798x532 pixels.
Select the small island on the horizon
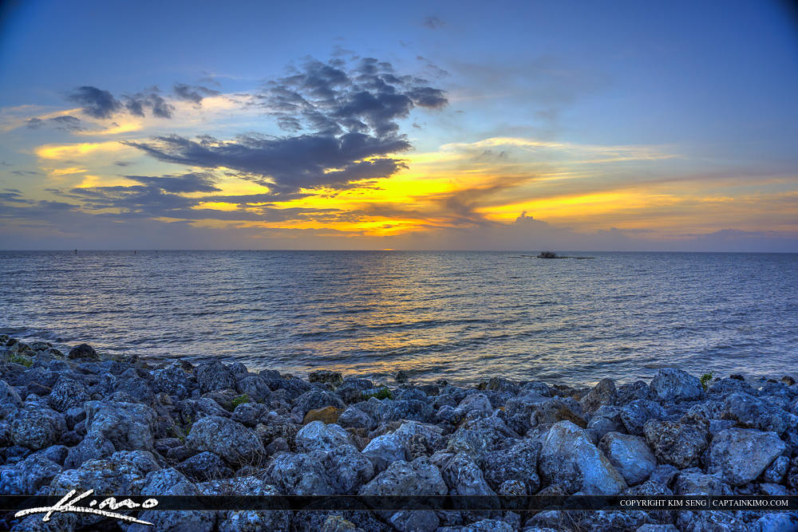547,255
